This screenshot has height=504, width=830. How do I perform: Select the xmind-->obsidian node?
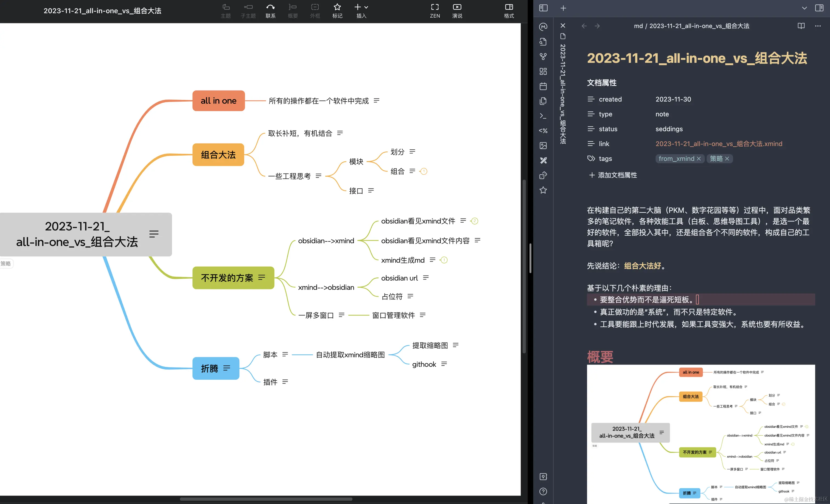pos(326,287)
